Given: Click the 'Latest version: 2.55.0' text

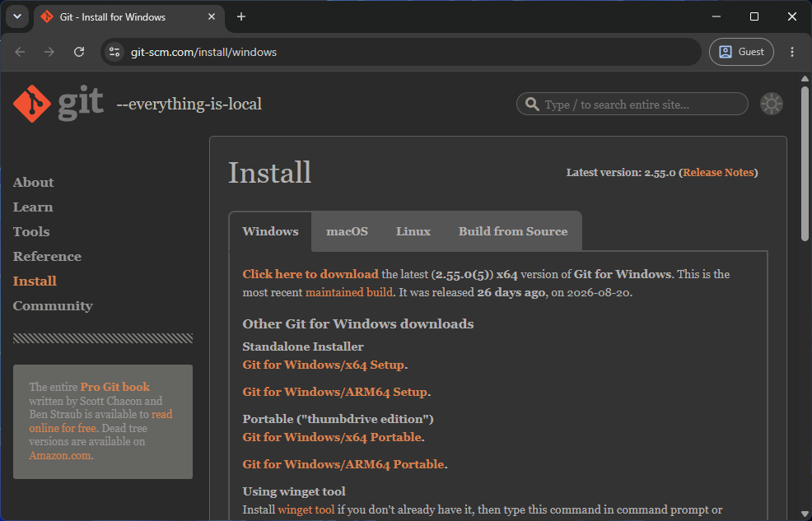Looking at the screenshot, I should coord(620,172).
